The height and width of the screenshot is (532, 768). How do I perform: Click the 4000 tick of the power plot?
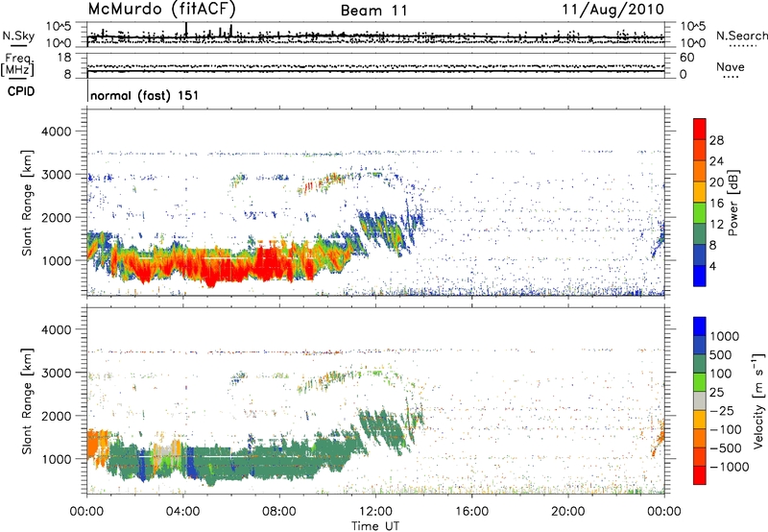56,132
